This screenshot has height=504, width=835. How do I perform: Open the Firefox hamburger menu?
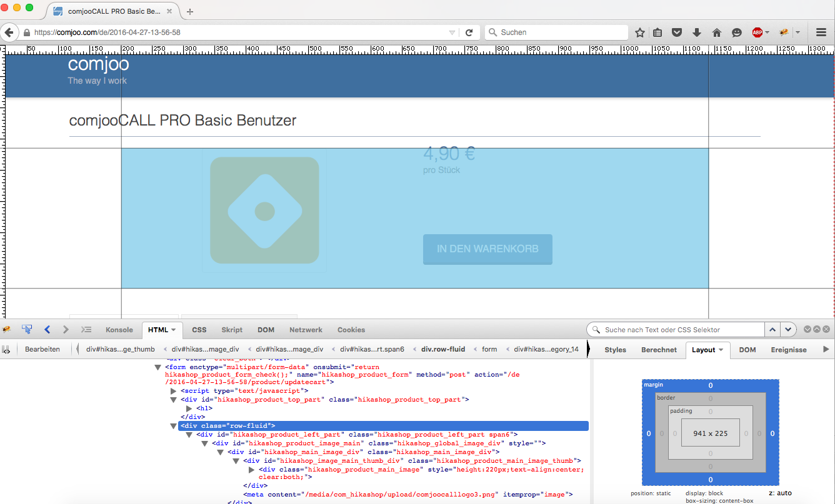tap(821, 32)
